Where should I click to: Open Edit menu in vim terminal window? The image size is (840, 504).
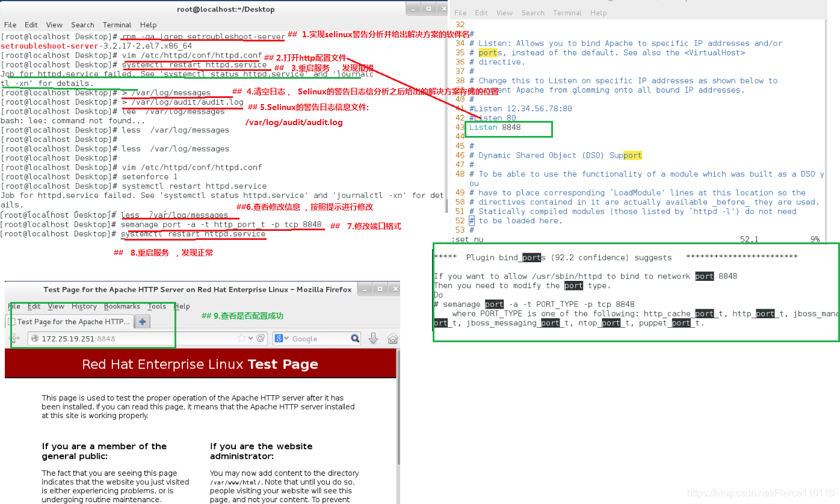point(481,13)
